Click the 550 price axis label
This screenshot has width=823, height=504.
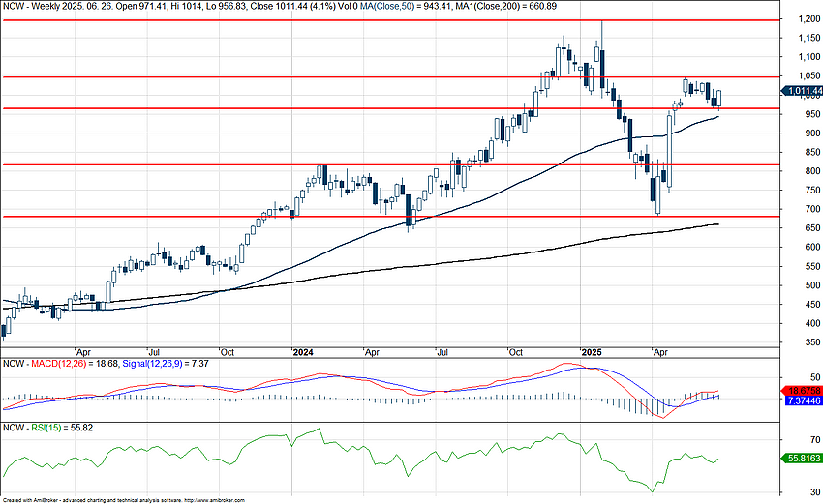click(x=812, y=266)
